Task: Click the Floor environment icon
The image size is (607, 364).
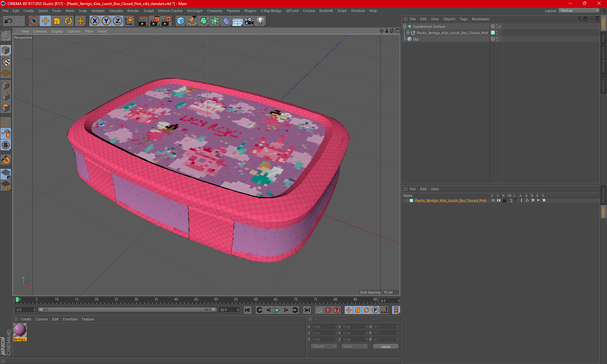Action: click(237, 21)
